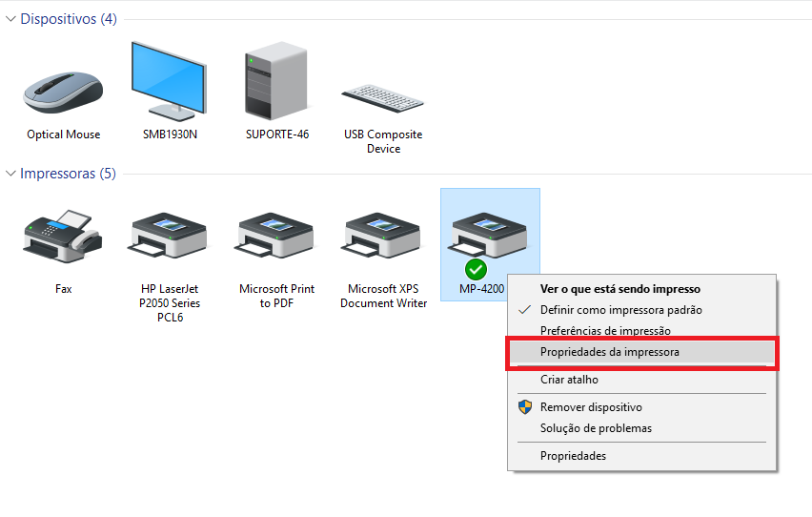Toggle Definir como impressora padrão
This screenshot has height=517, width=812.
tap(620, 310)
